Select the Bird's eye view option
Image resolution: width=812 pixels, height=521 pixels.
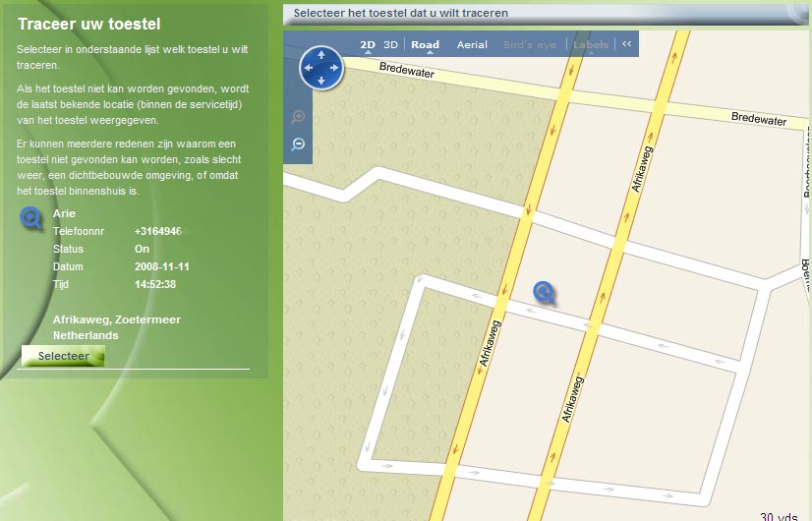tap(530, 45)
